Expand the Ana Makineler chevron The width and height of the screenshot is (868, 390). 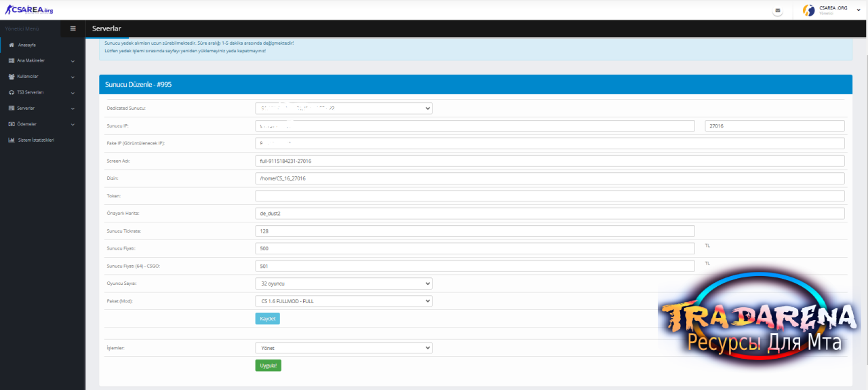click(73, 60)
